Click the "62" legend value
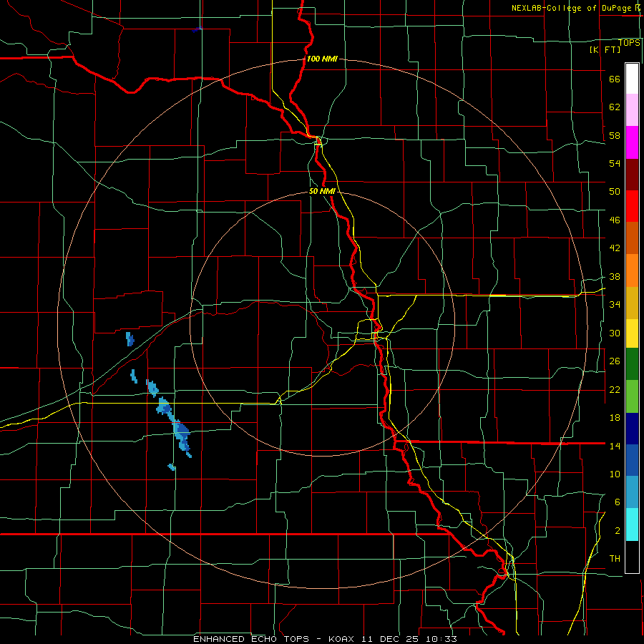Image resolution: width=644 pixels, height=644 pixels. (615, 107)
